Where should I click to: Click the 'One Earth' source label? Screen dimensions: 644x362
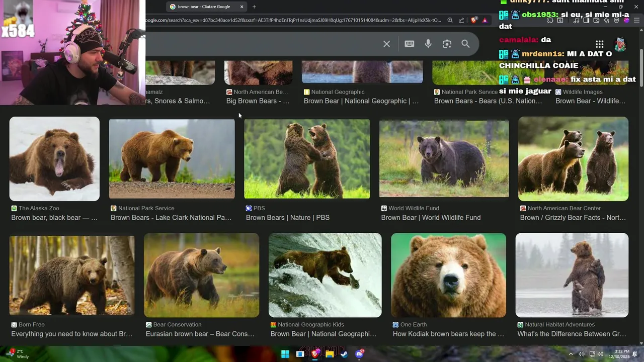(414, 325)
